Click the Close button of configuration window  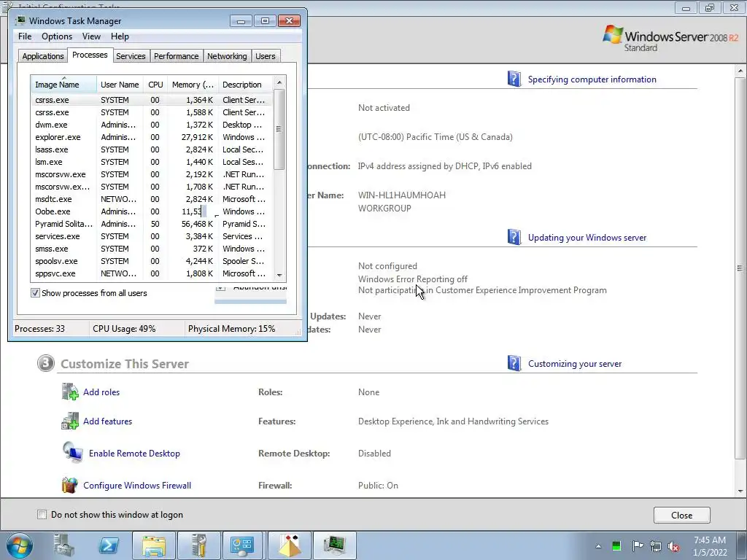682,515
